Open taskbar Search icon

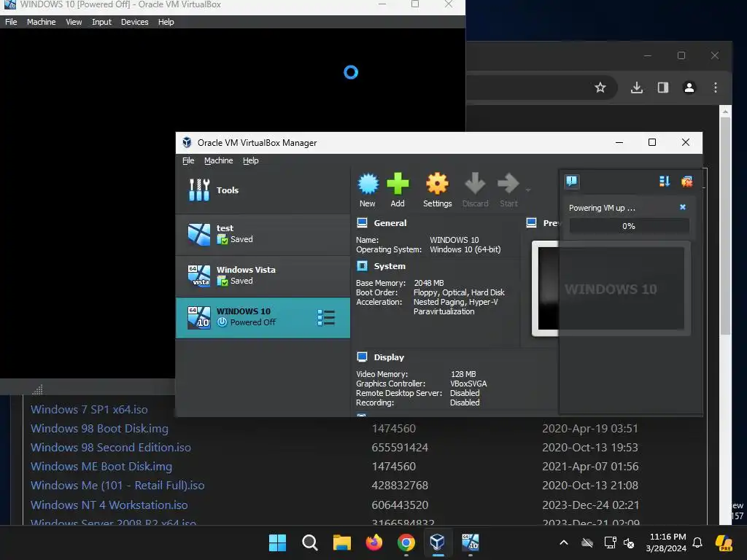point(309,542)
